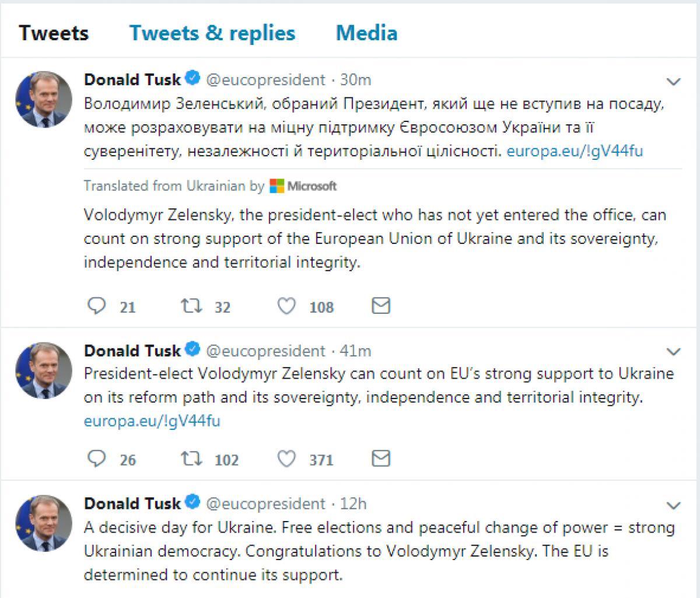Screen dimensions: 700x598
Task: Select the Tweets tab
Action: pos(54,33)
